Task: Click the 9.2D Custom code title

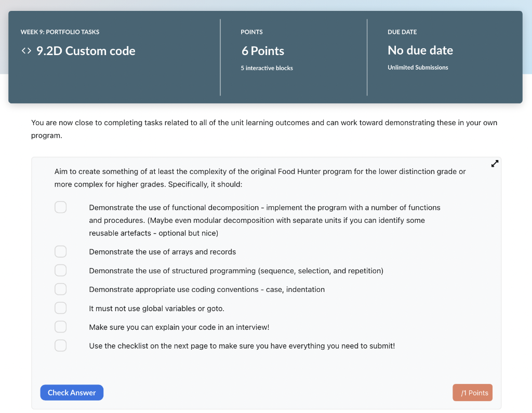Action: (86, 51)
